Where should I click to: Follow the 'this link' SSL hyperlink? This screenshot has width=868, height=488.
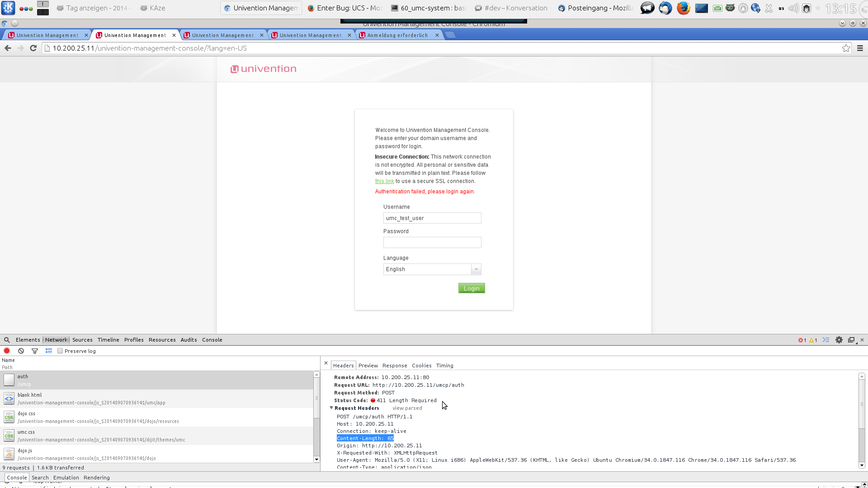click(x=384, y=181)
